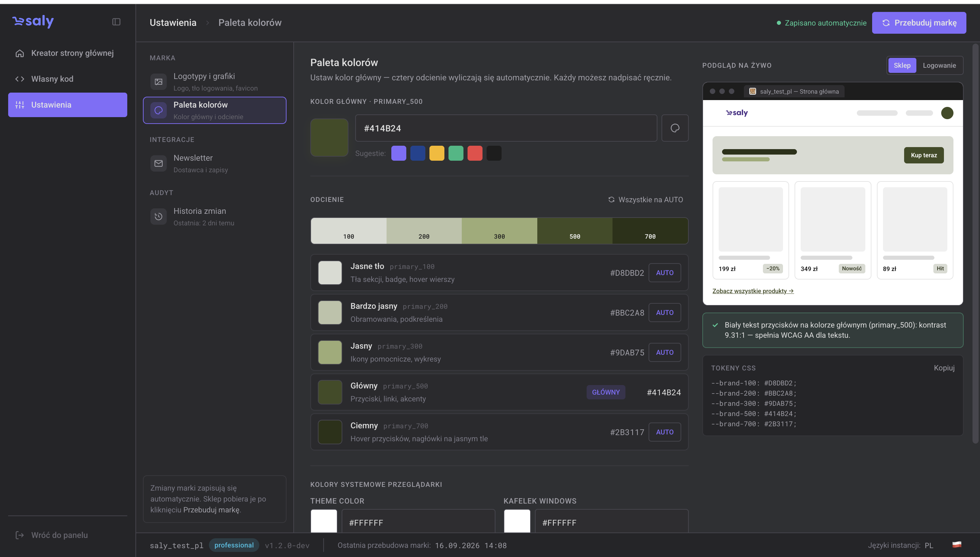Switch preview to Sklep tab
Image resolution: width=980 pixels, height=557 pixels.
pos(902,65)
